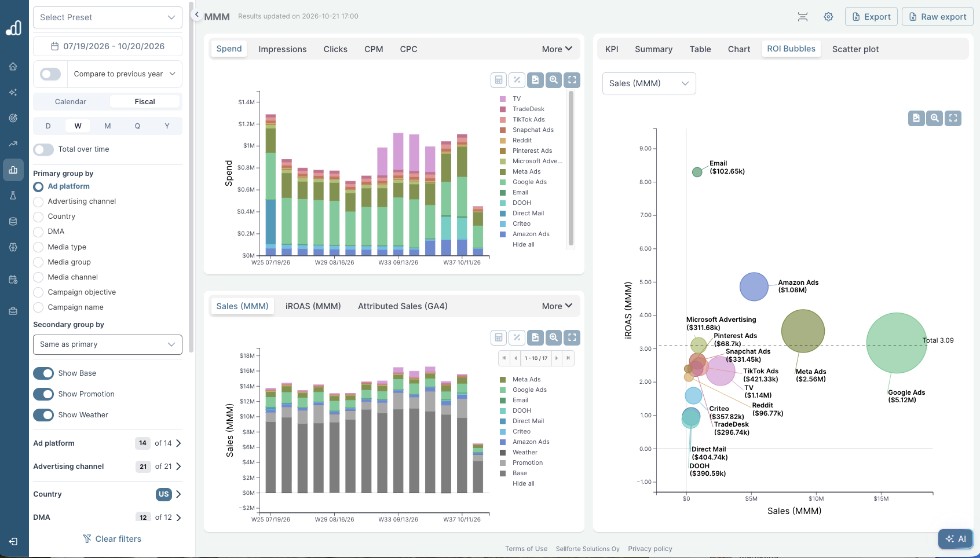Click the layout toggle icon beside the gear

pyautogui.click(x=803, y=17)
